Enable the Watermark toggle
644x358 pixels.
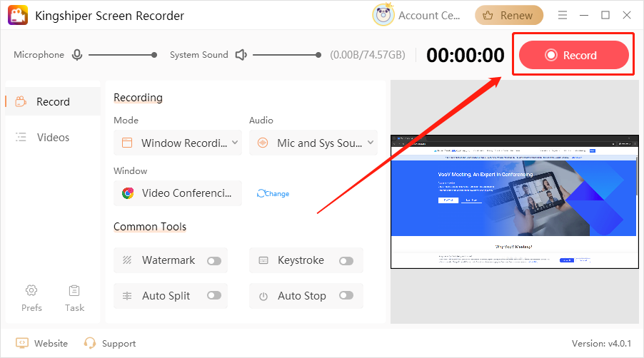coord(214,261)
